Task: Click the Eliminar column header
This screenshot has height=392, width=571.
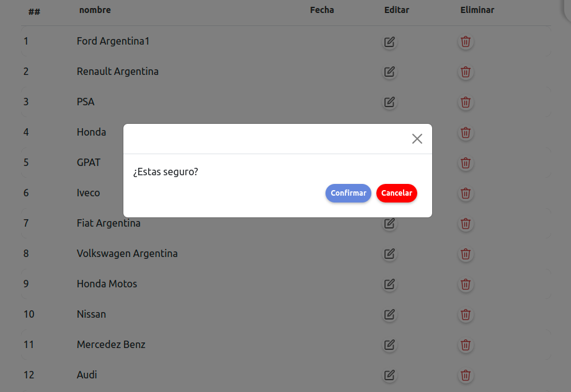Action: [x=477, y=10]
